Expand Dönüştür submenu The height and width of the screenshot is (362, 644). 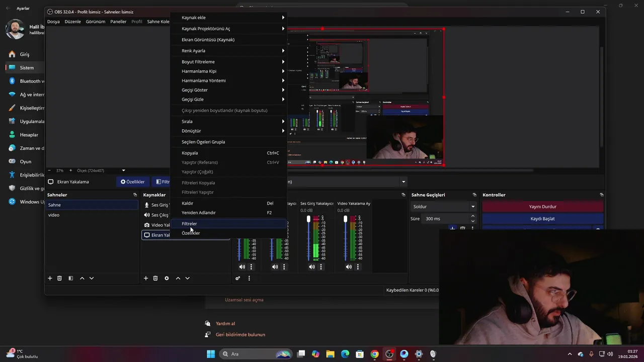click(228, 131)
